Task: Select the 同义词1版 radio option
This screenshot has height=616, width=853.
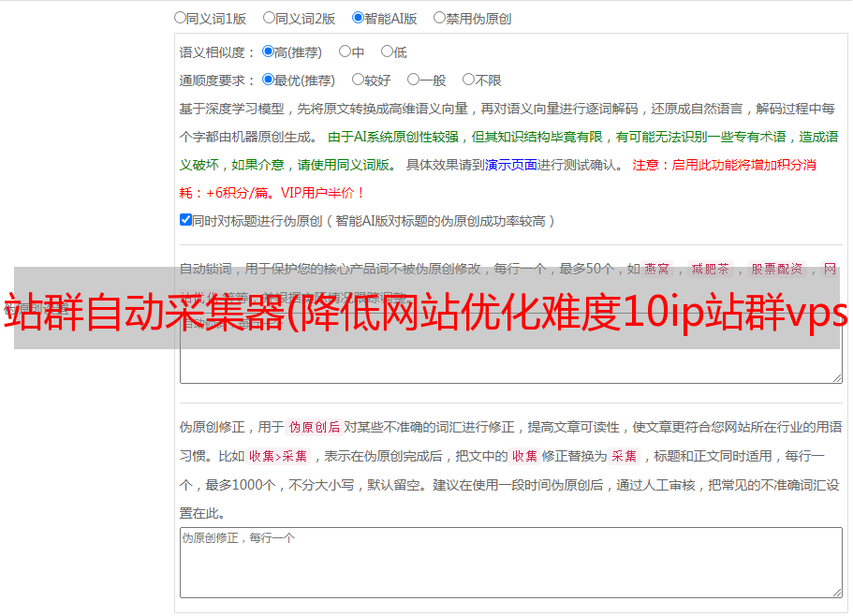Action: [180, 18]
